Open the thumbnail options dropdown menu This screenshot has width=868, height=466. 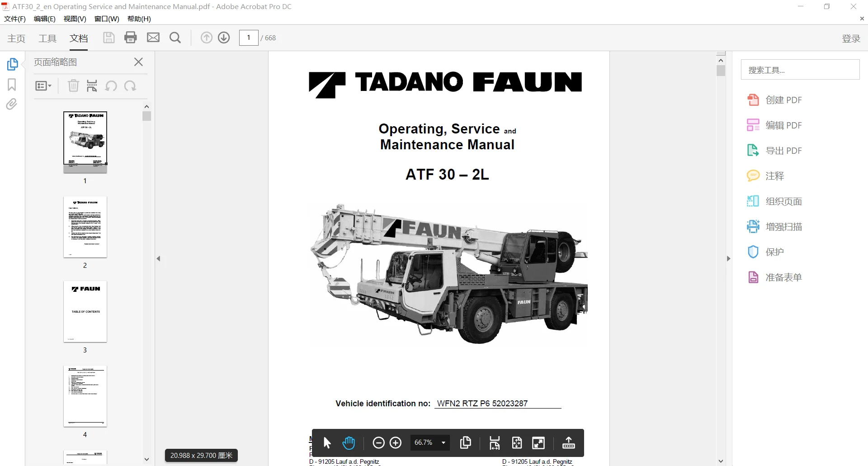(43, 86)
